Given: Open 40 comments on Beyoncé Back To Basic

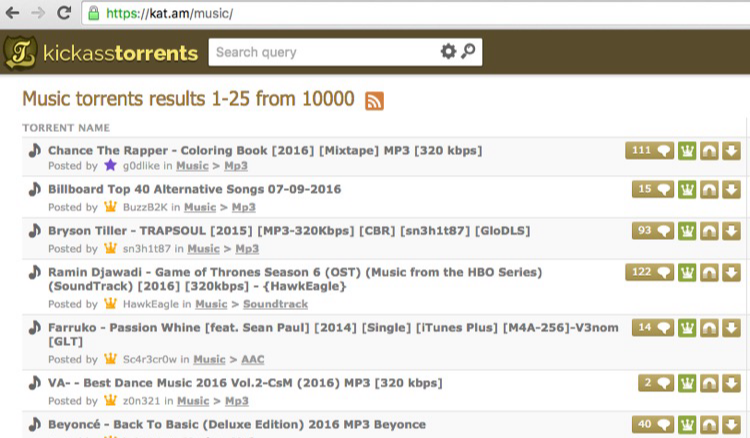Looking at the screenshot, I should point(653,425).
